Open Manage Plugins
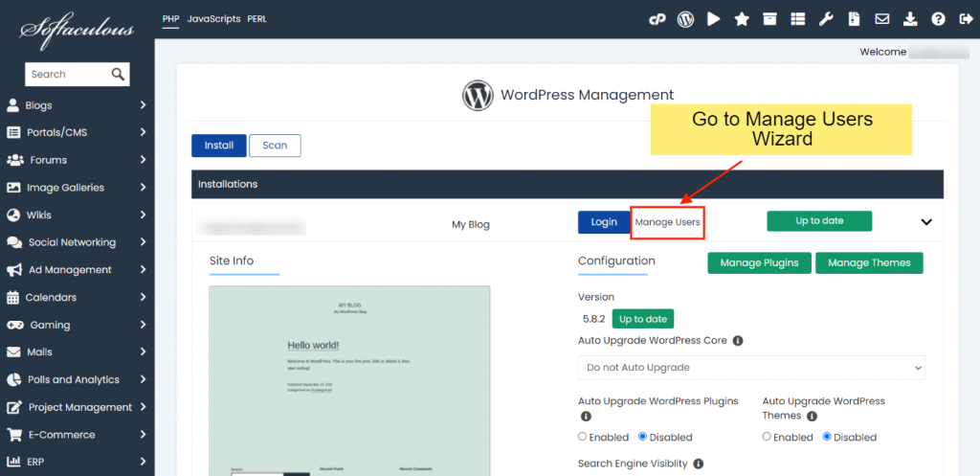Viewport: 980px width, 476px height. (x=759, y=262)
